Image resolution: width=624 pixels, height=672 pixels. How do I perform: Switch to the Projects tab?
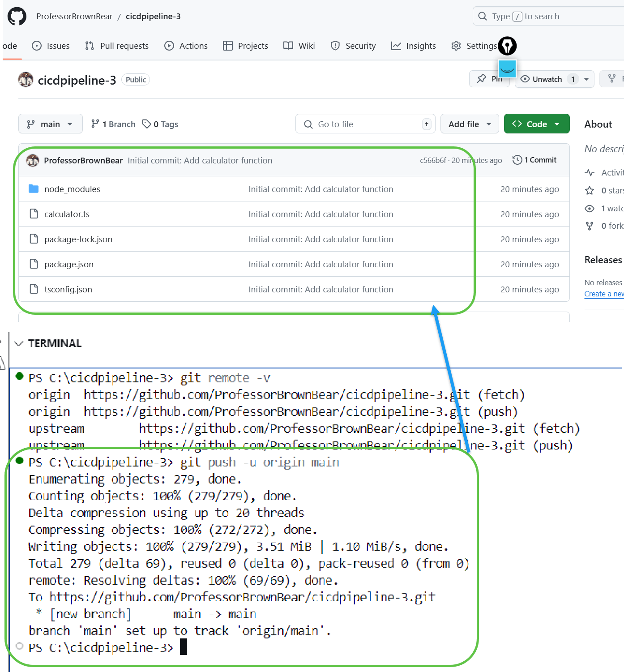pos(246,46)
